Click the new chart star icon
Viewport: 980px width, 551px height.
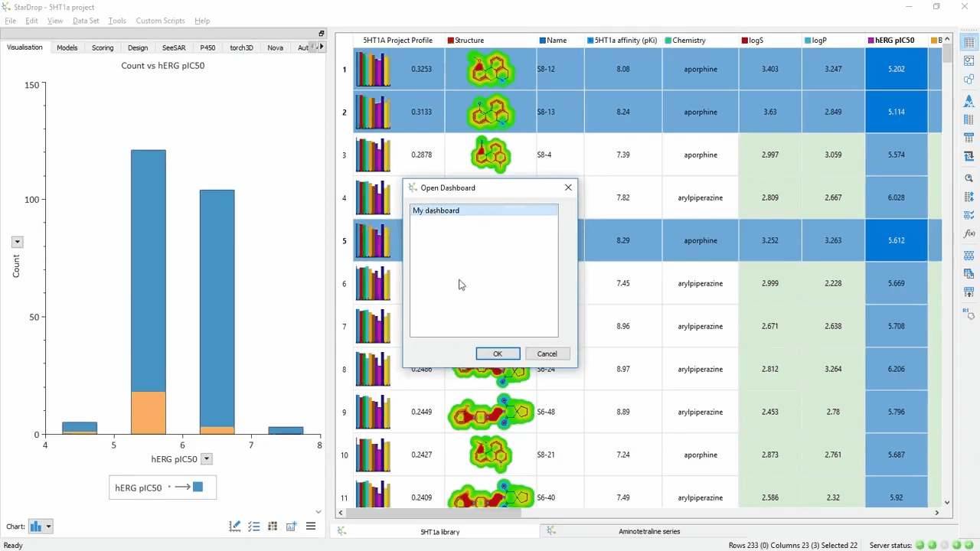(292, 527)
